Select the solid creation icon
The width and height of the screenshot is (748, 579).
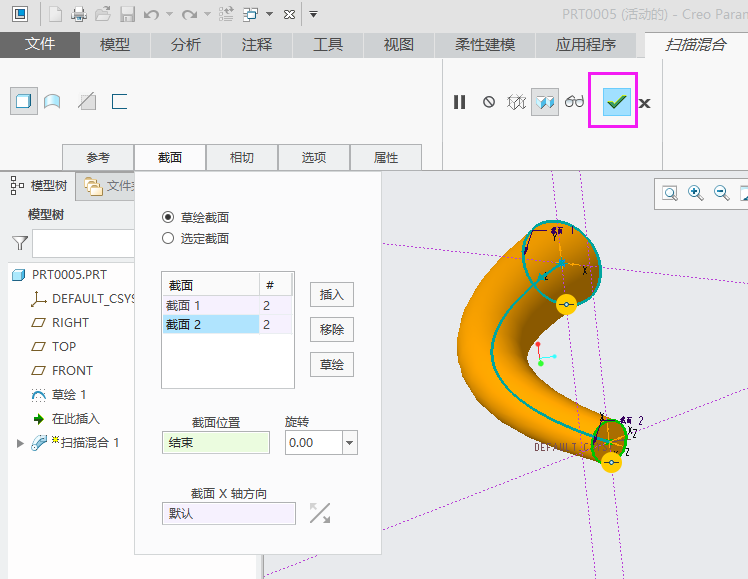coord(24,101)
